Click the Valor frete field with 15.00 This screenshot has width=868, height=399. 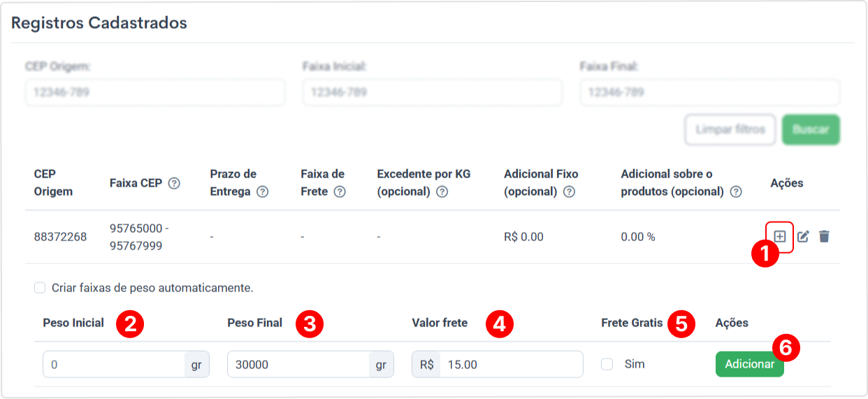point(511,364)
